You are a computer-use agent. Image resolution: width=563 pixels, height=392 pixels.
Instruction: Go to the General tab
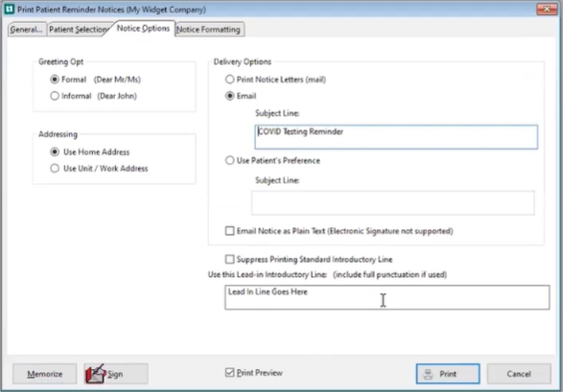pos(26,30)
